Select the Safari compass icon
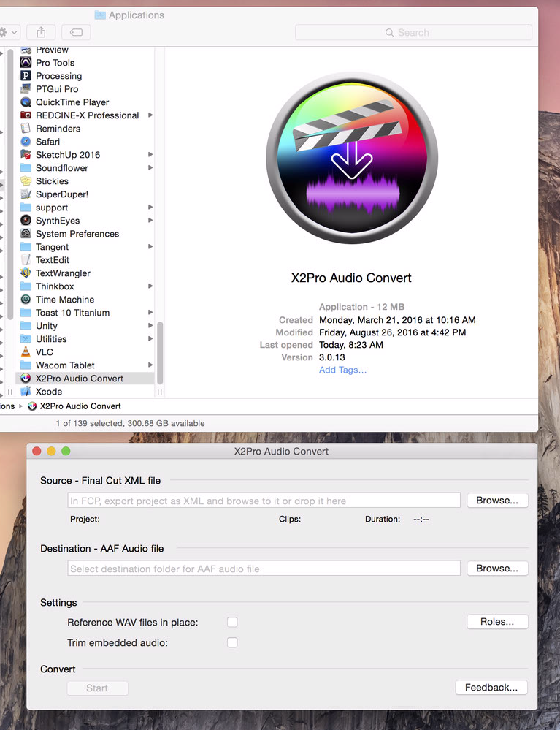 coord(26,142)
